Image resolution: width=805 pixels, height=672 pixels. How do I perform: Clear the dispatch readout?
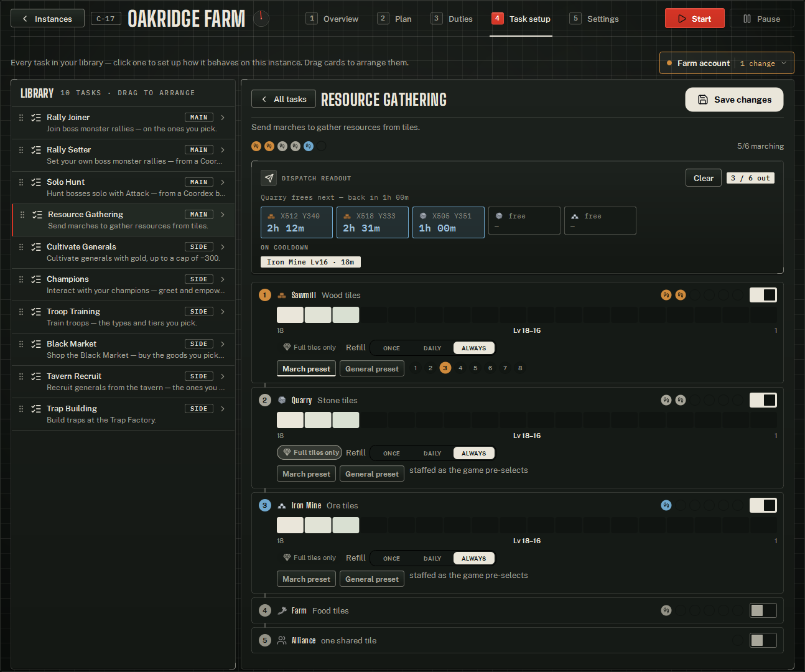point(704,178)
